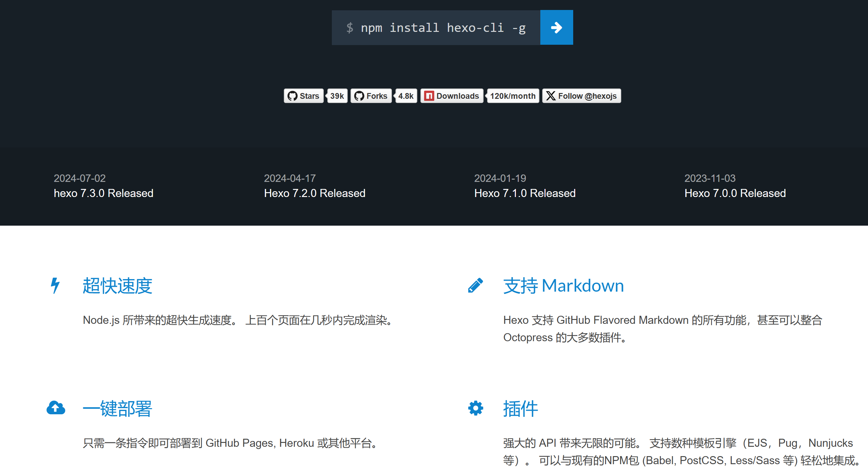This screenshot has width=868, height=469.
Task: Click the X logo in Follow badge
Action: click(551, 96)
